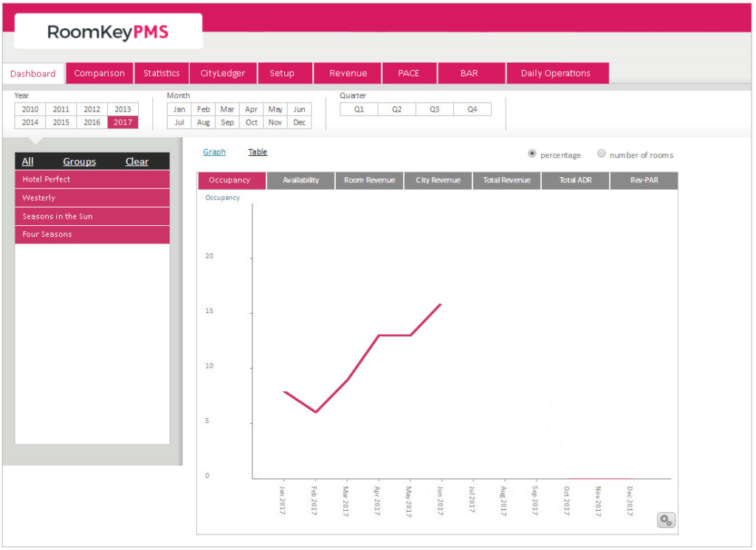Click the Occupancy axis title text
The height and width of the screenshot is (550, 756).
222,198
